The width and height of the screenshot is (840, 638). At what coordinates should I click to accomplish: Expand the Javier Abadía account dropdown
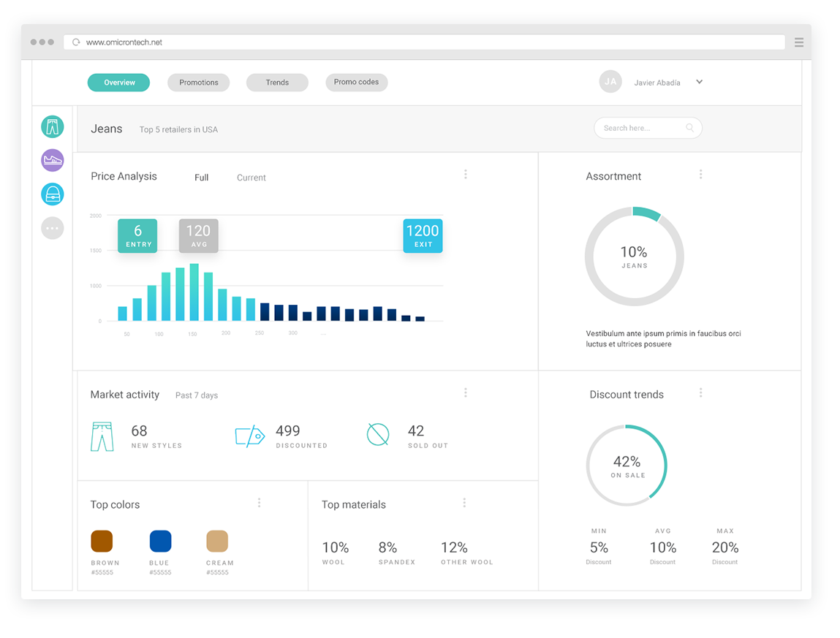tap(699, 83)
